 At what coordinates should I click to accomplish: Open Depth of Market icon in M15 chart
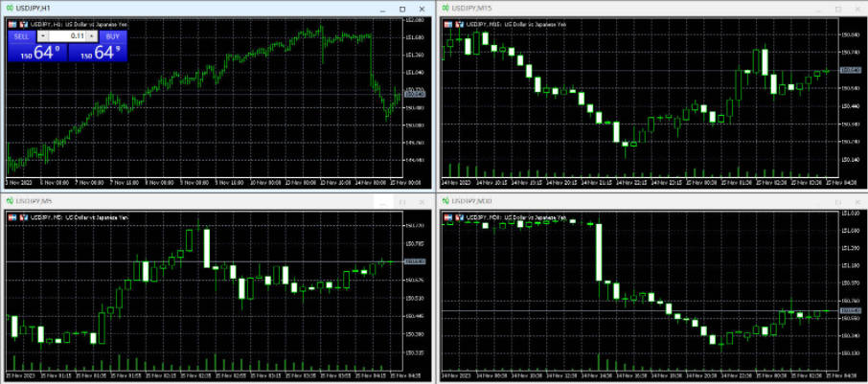click(x=447, y=25)
